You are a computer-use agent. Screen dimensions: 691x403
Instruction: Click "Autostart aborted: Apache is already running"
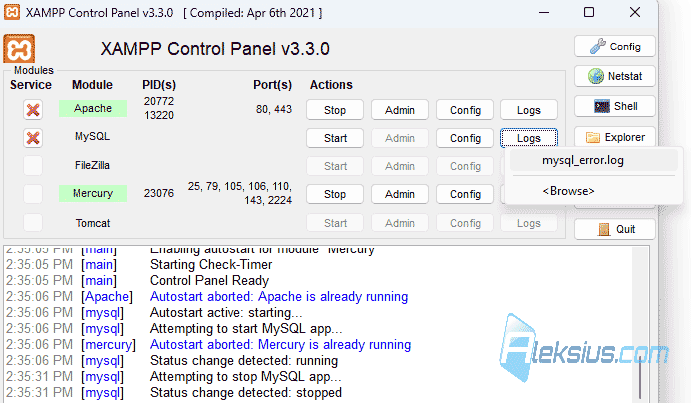[x=279, y=297]
